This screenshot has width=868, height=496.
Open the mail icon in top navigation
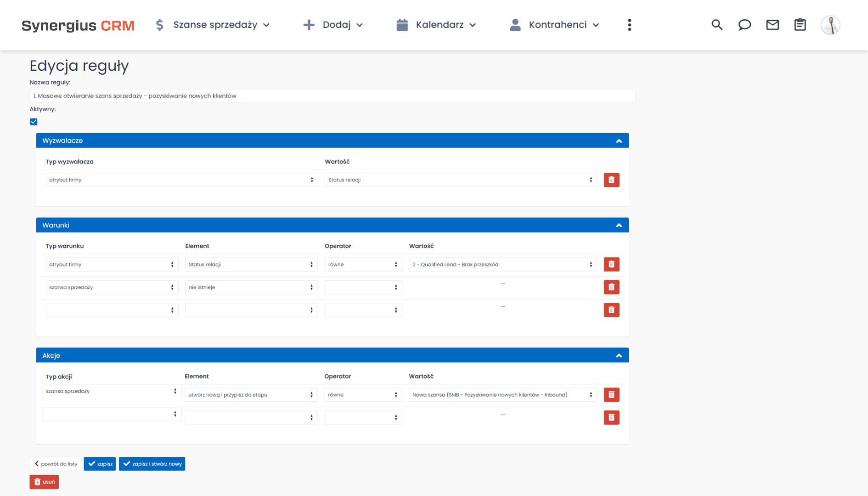tap(772, 25)
